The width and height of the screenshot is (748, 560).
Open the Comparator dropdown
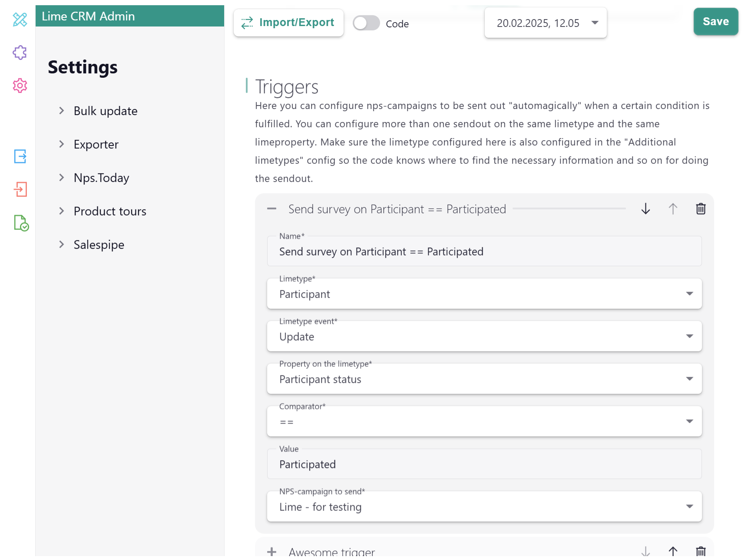tap(689, 421)
